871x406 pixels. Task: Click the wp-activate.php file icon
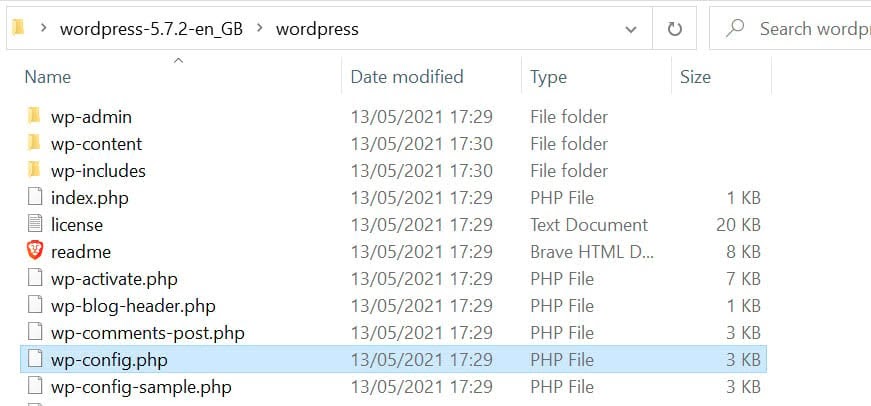coord(35,279)
